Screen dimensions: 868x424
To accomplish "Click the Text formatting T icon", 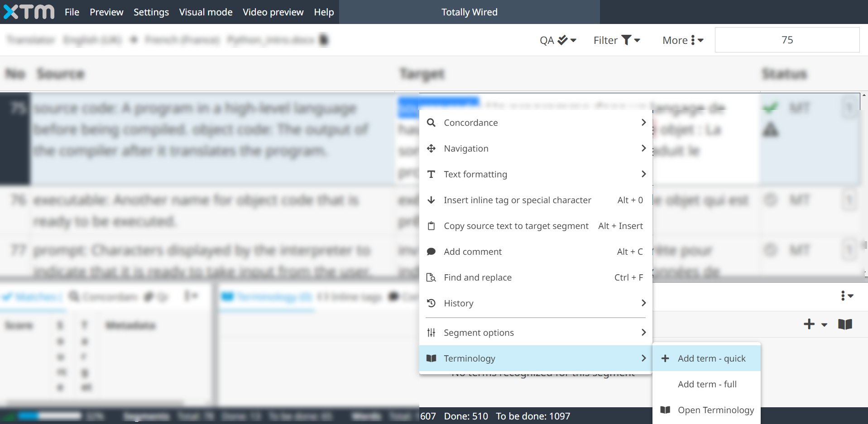I will [431, 174].
